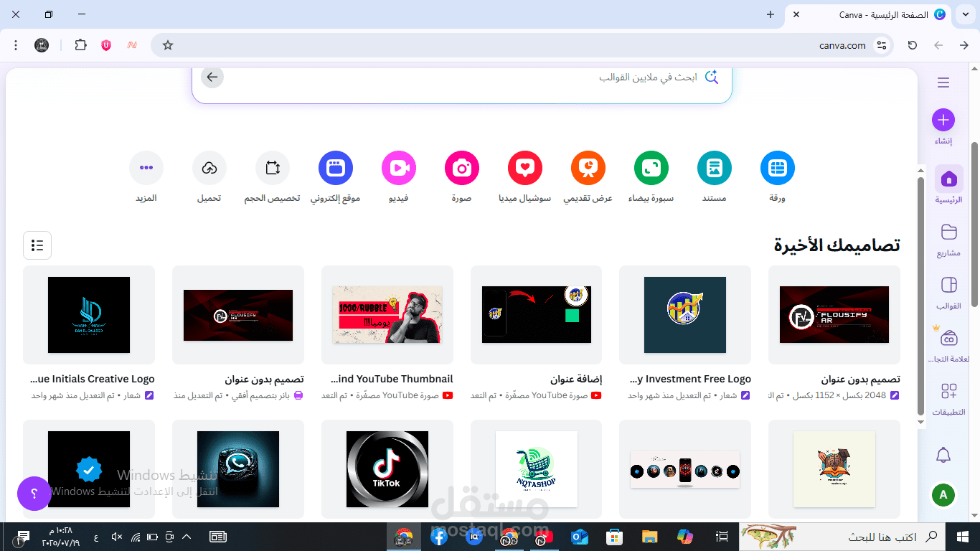Bookmark this page with the star icon
Image resolution: width=980 pixels, height=551 pixels.
168,45
